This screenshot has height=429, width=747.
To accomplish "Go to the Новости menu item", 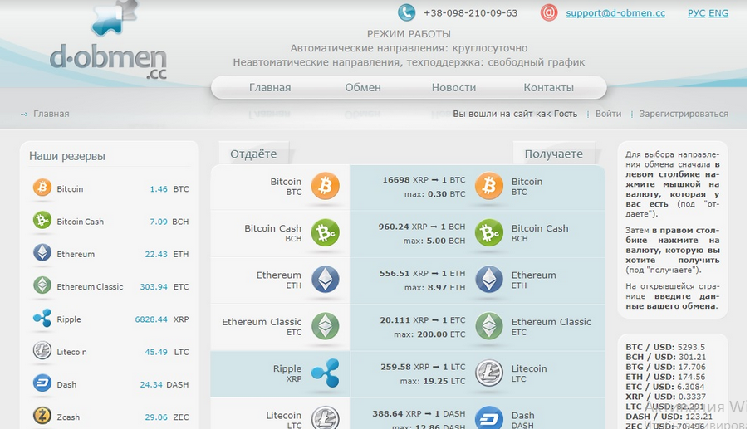I will tap(453, 88).
